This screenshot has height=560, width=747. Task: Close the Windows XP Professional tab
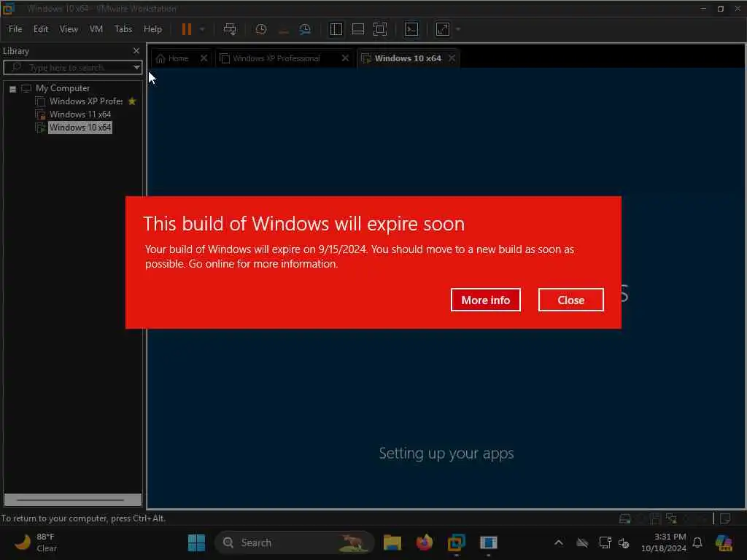coord(345,58)
